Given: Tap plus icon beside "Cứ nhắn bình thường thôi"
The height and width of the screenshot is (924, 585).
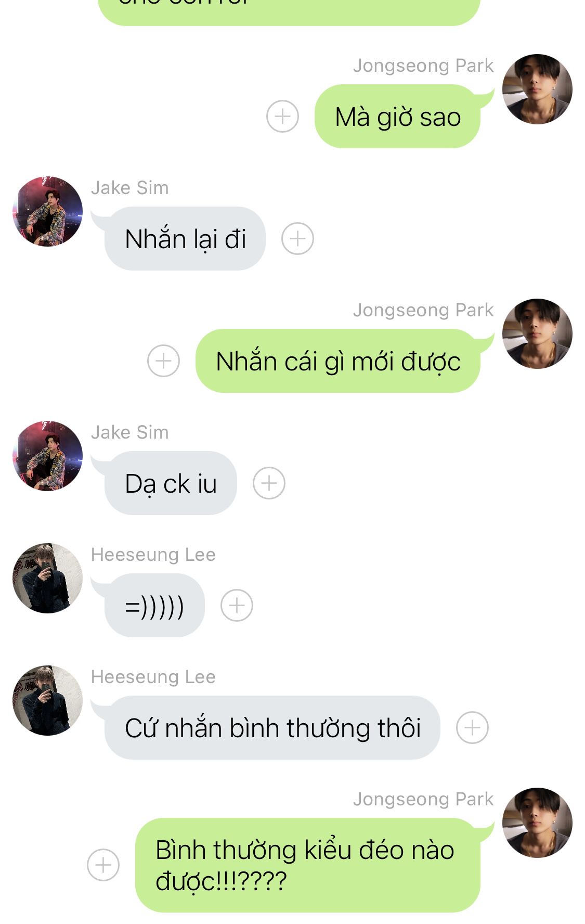Looking at the screenshot, I should click(x=472, y=727).
